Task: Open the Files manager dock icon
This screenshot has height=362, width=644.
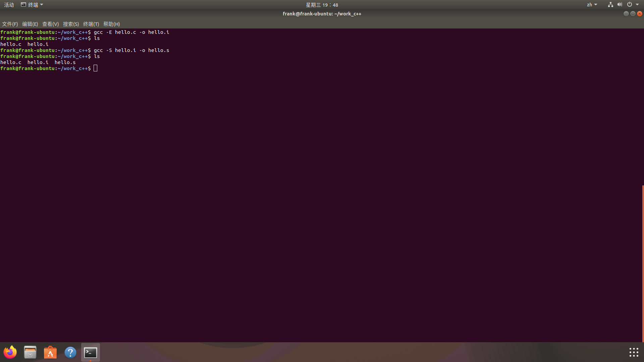Action: pos(30,352)
